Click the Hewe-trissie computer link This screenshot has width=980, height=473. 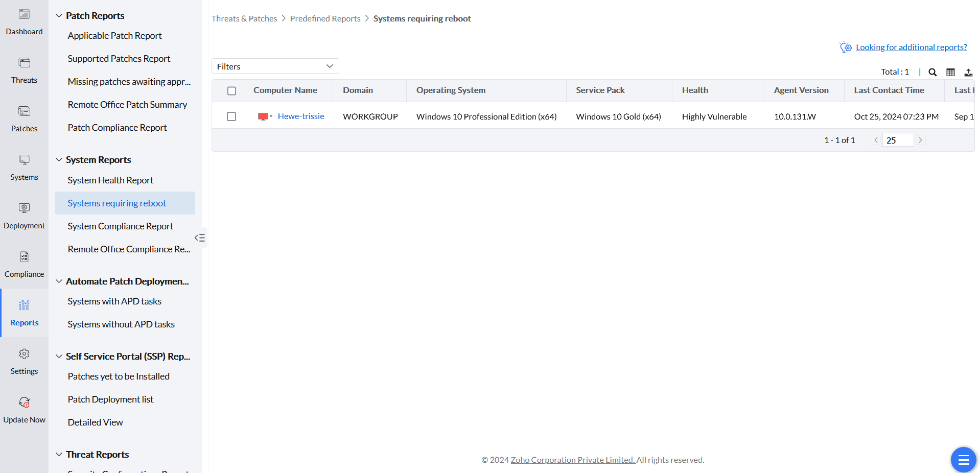click(301, 116)
